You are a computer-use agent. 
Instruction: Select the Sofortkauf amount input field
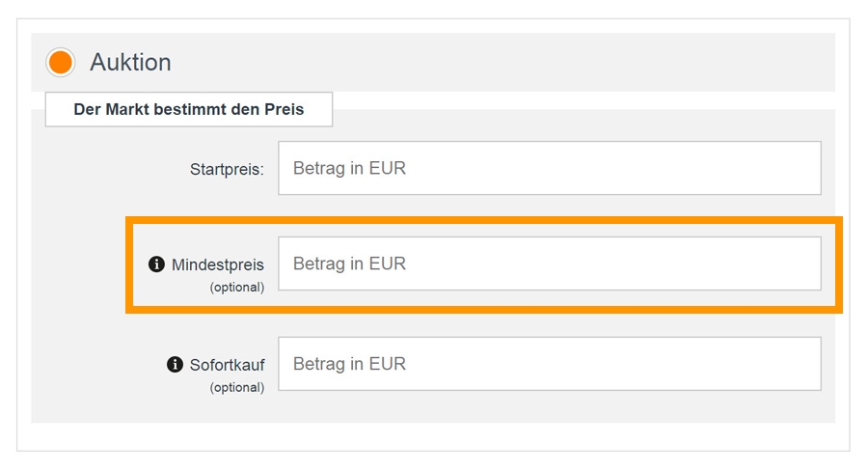[x=550, y=364]
